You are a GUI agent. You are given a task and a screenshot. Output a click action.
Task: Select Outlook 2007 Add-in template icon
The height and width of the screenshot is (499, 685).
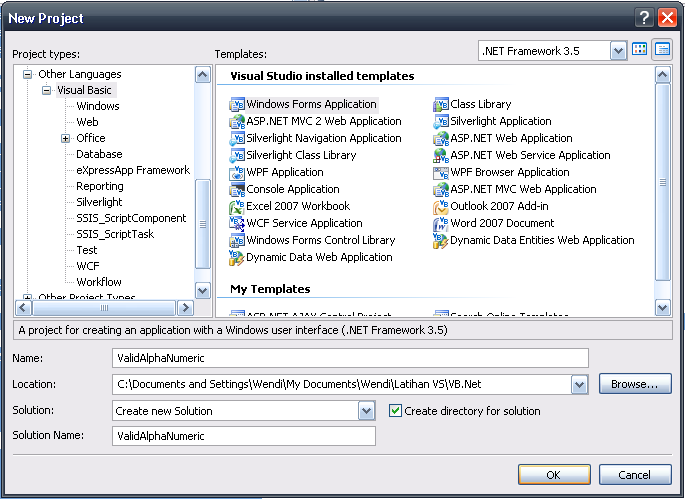441,206
